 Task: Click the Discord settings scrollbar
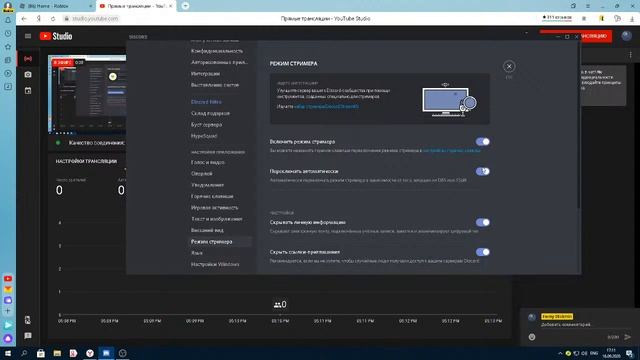point(578,125)
